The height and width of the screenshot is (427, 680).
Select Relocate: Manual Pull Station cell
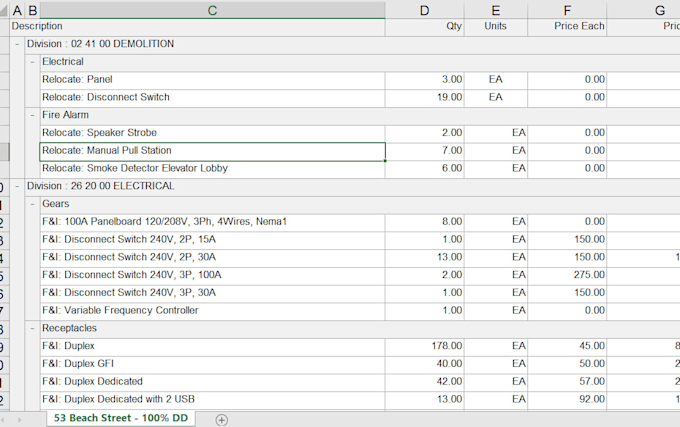(x=212, y=150)
